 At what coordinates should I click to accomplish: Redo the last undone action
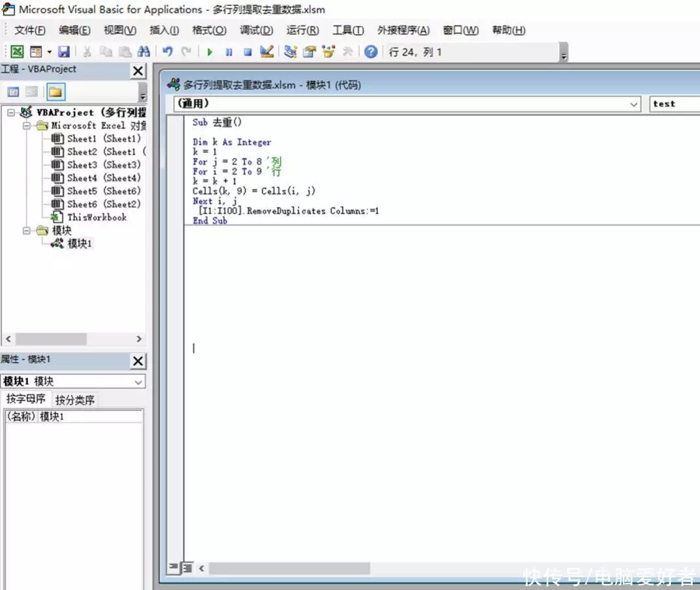(x=186, y=52)
